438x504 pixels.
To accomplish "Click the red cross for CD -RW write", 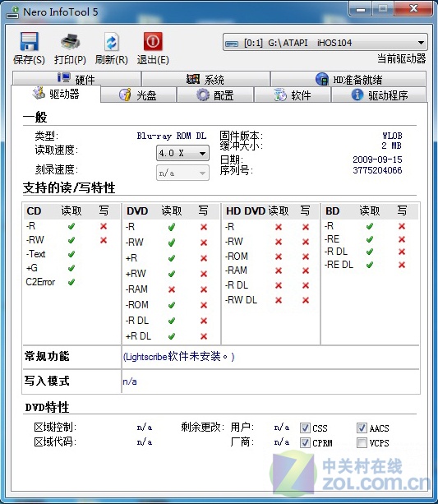I will (104, 240).
